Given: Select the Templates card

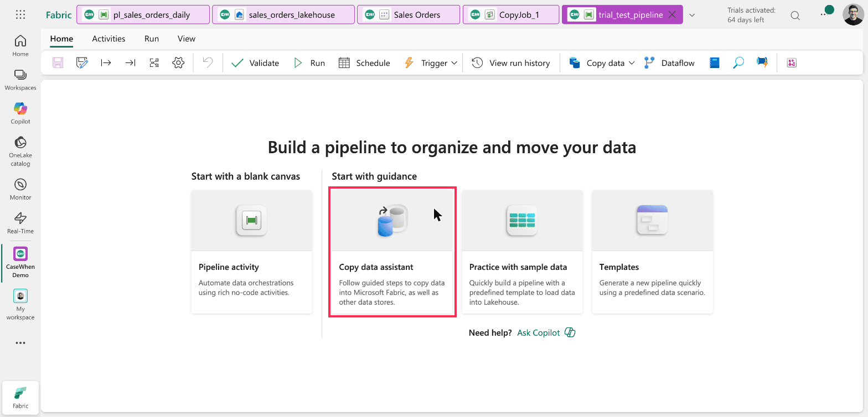Looking at the screenshot, I should point(652,252).
